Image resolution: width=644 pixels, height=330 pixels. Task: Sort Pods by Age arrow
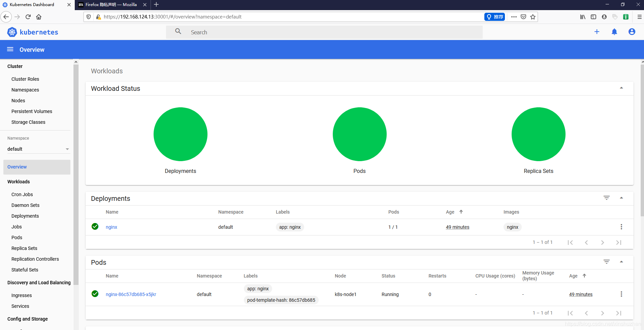point(584,276)
